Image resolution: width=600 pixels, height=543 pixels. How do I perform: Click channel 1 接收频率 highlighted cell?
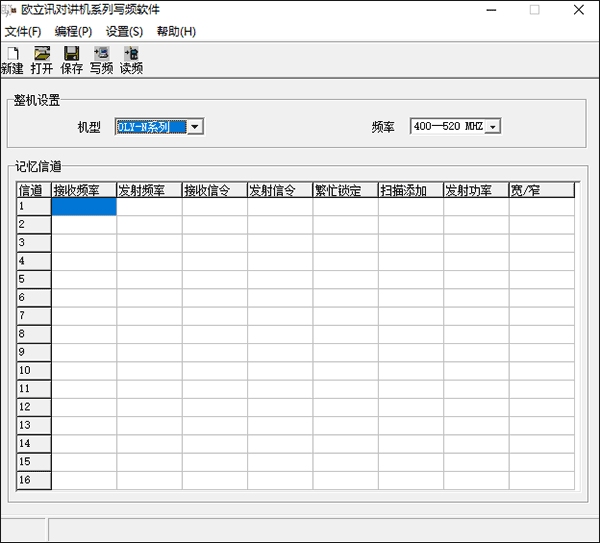pyautogui.click(x=84, y=207)
